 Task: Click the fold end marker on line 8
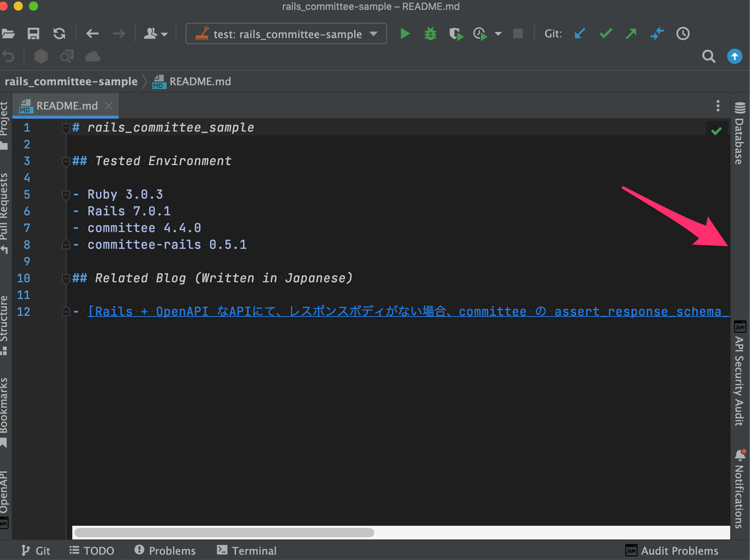click(66, 244)
